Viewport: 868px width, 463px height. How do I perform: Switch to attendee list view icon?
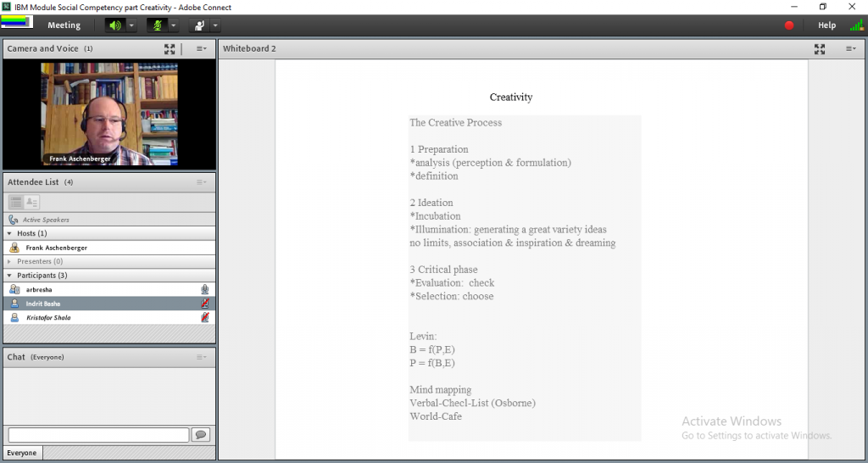pos(16,202)
